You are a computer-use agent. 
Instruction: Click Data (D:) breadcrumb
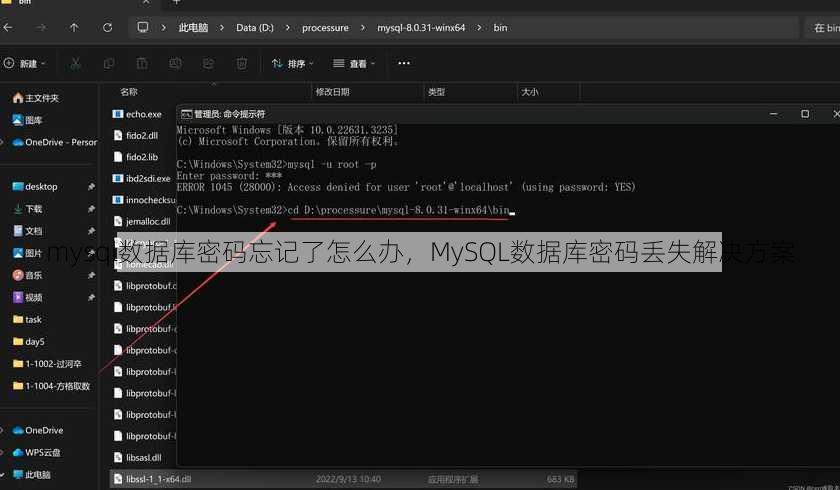click(x=255, y=27)
